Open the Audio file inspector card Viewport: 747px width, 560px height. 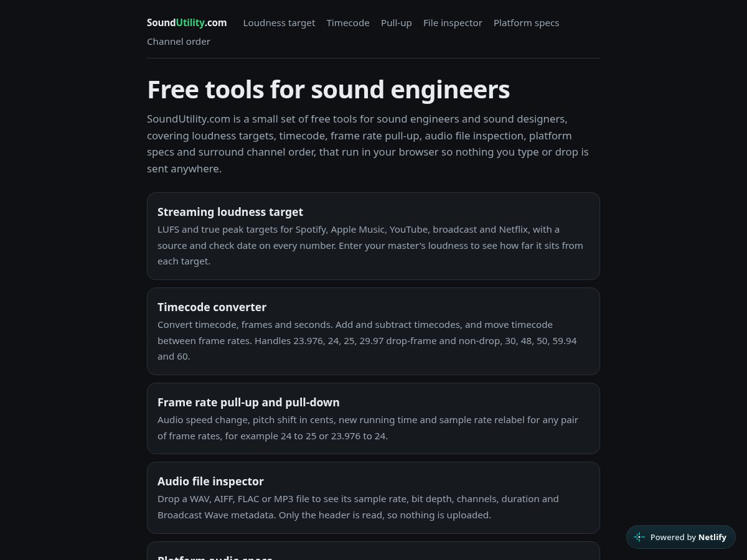coord(374,497)
